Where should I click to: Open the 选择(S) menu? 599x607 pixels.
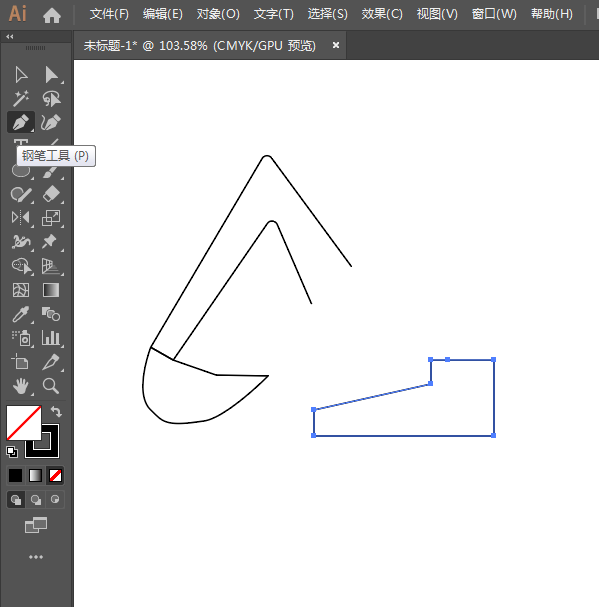(x=328, y=14)
